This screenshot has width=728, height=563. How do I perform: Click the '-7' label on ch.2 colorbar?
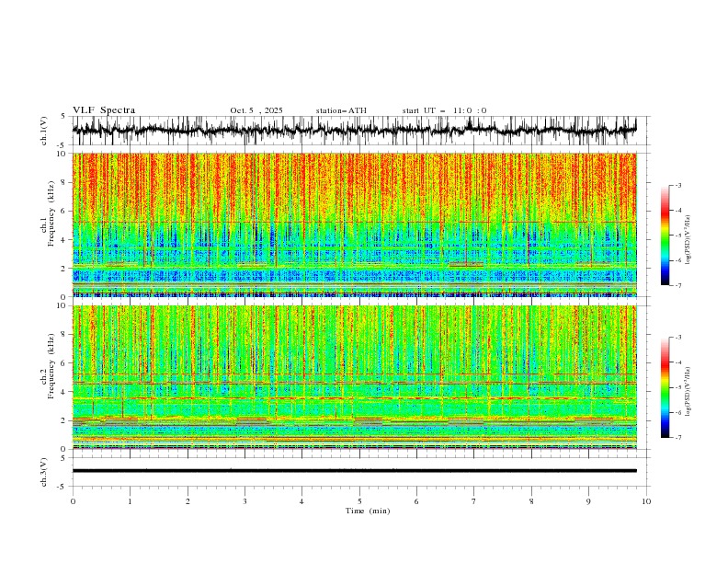(677, 438)
